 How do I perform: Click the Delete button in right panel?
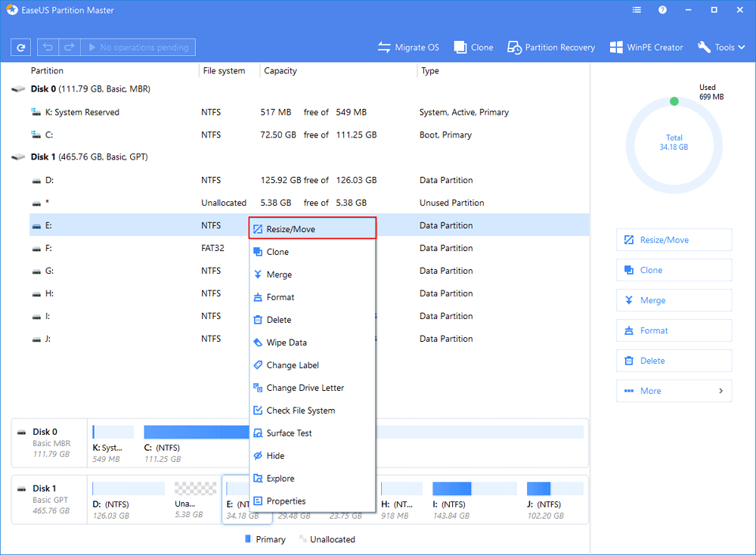(x=674, y=361)
